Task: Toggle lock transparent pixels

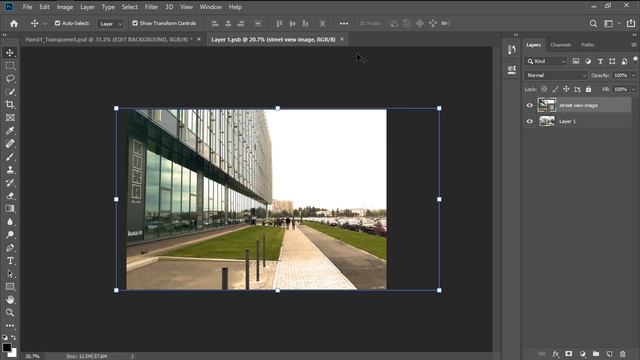Action: point(544,89)
